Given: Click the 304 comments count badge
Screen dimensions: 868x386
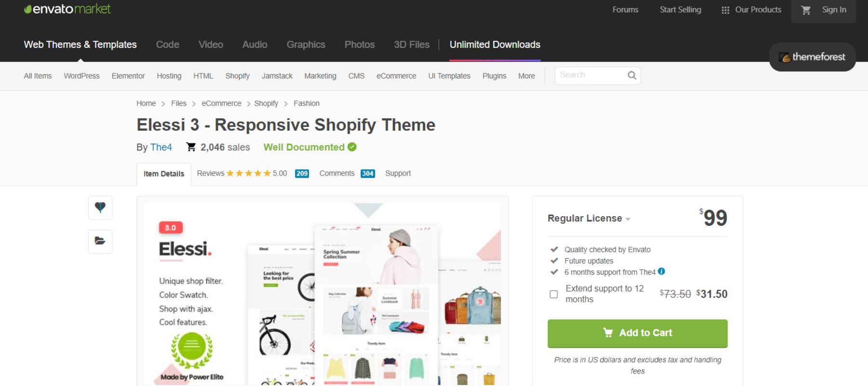Looking at the screenshot, I should (367, 174).
